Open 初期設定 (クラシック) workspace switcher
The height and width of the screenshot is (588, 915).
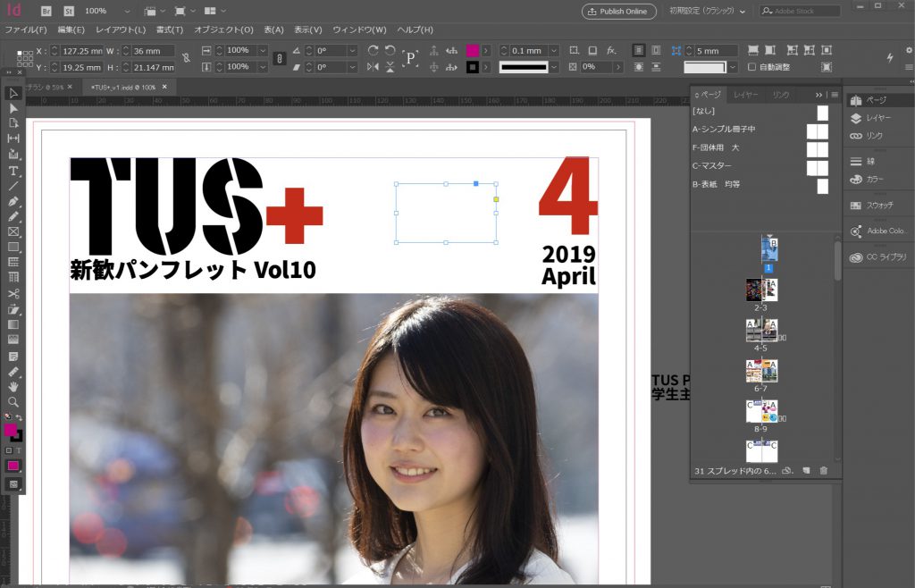tap(707, 11)
